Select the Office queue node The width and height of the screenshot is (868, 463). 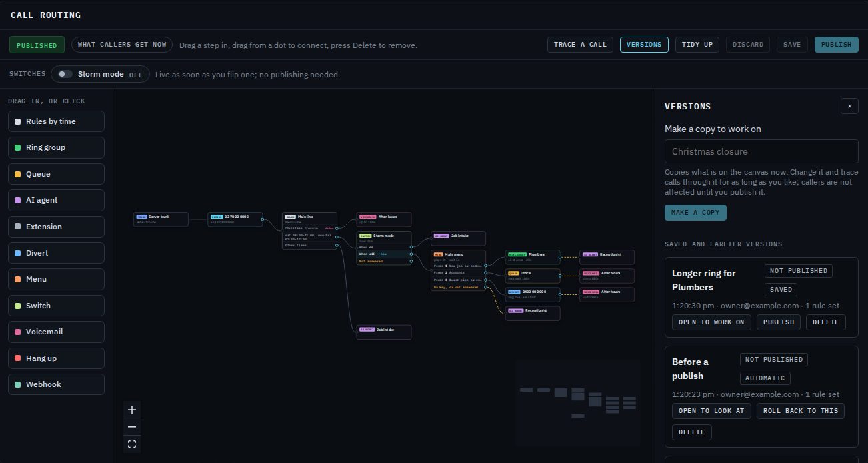(x=533, y=276)
